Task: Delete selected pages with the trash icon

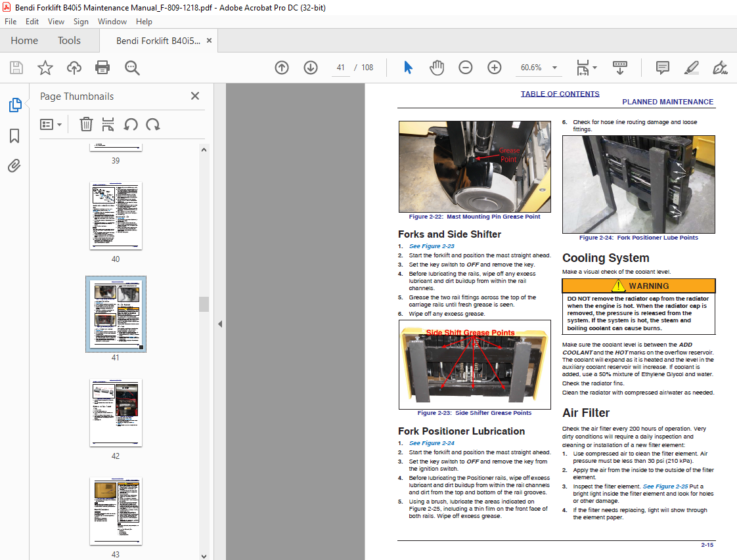Action: coord(86,125)
